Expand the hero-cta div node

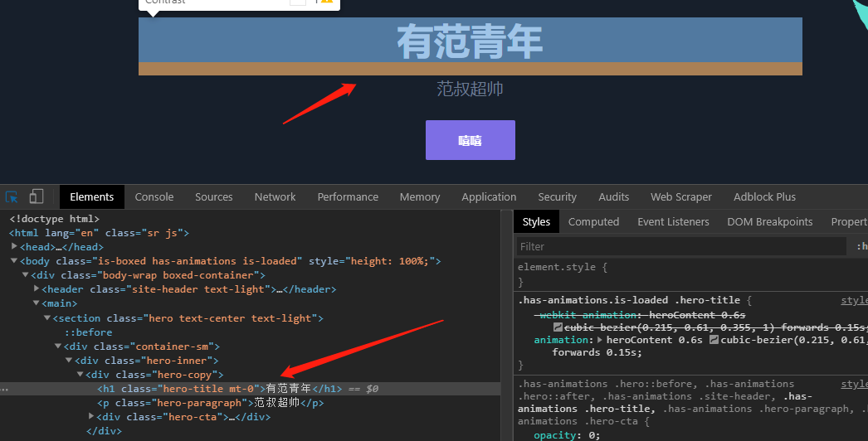[x=90, y=416]
